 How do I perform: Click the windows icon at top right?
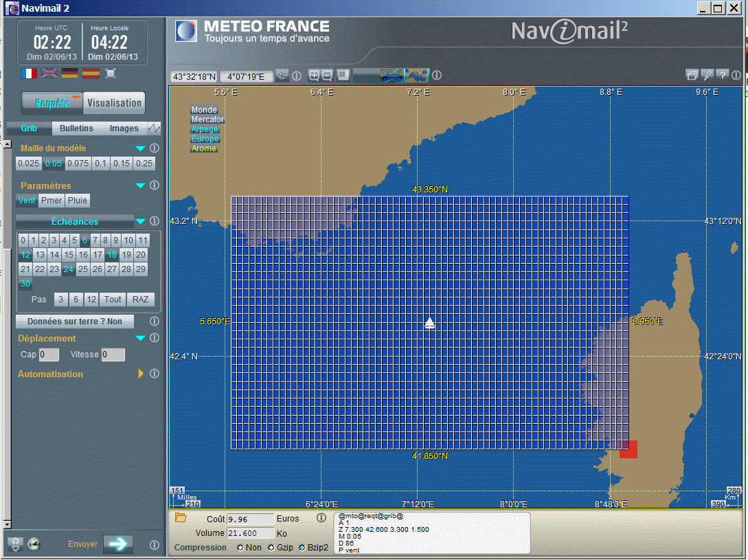click(692, 75)
